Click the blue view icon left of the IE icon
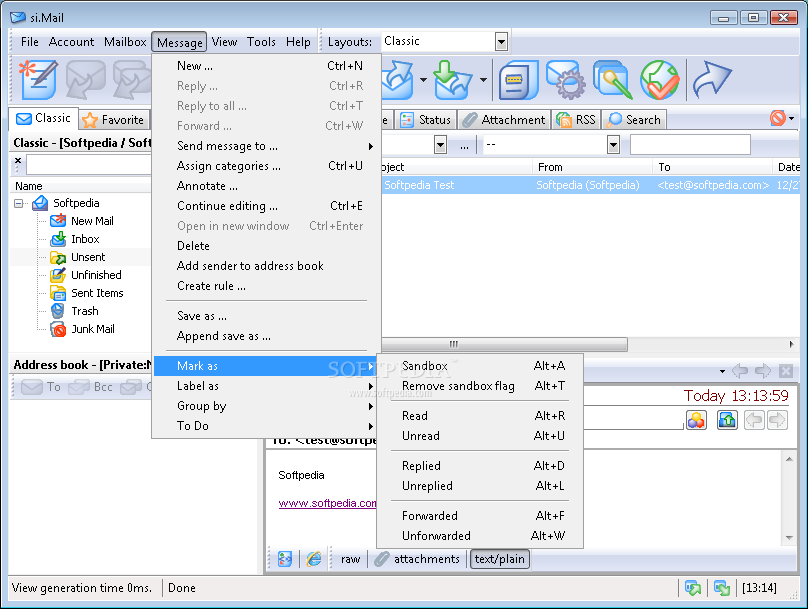 click(x=284, y=559)
